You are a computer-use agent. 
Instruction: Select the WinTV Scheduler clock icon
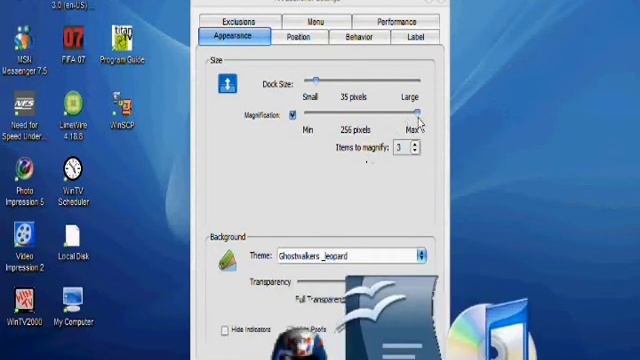[73, 169]
